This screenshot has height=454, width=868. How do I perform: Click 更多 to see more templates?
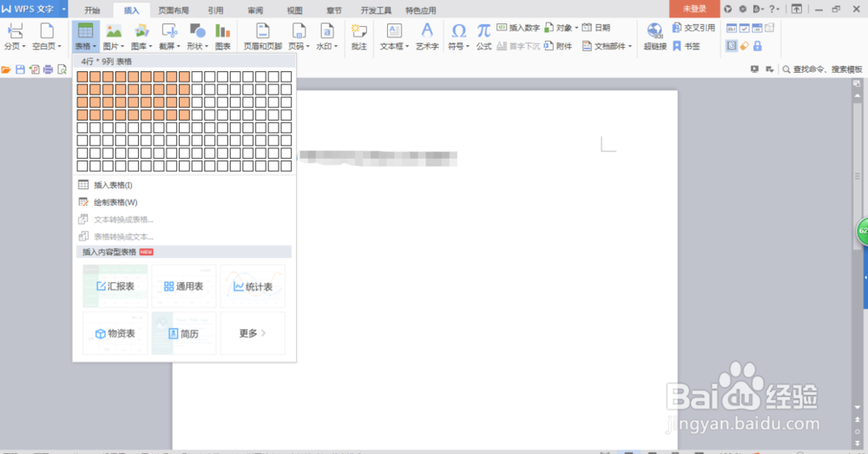coord(253,333)
